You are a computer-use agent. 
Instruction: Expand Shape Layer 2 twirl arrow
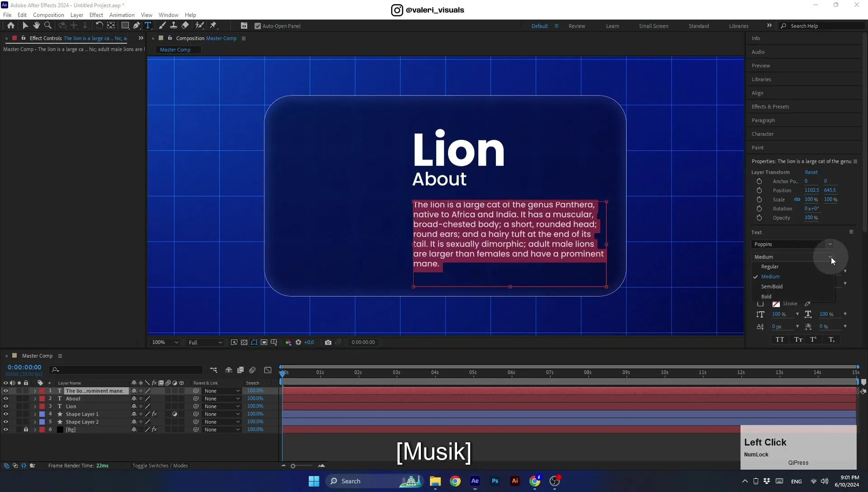35,422
